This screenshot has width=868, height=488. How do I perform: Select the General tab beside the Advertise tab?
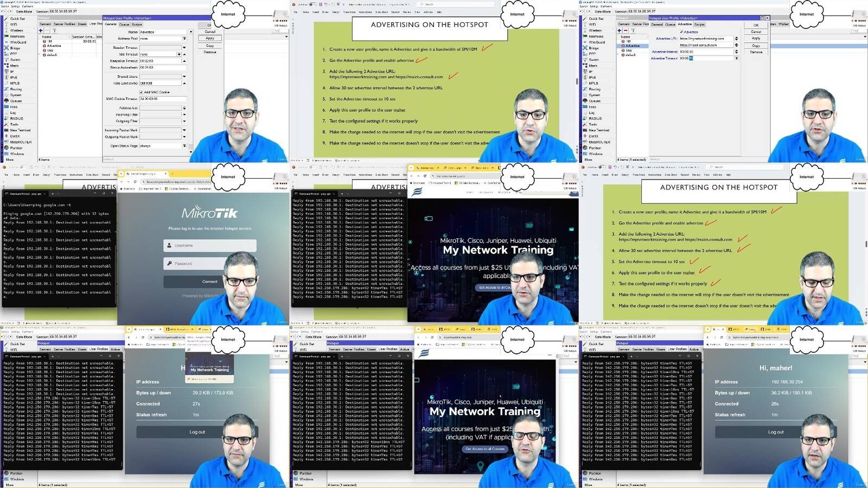656,24
